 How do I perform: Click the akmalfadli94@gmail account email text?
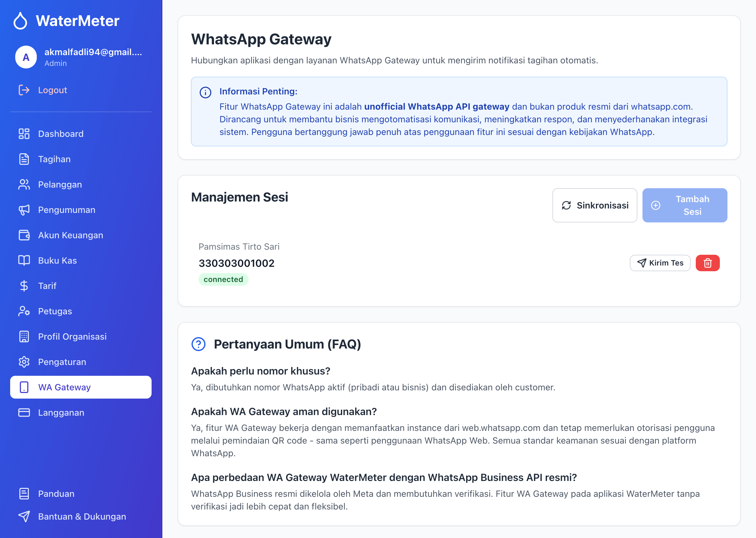pos(93,52)
